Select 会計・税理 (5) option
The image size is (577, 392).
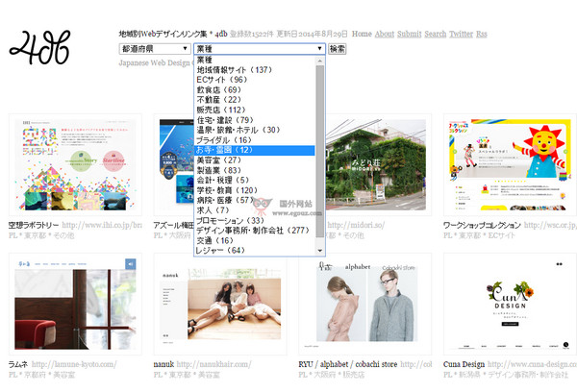pyautogui.click(x=254, y=181)
